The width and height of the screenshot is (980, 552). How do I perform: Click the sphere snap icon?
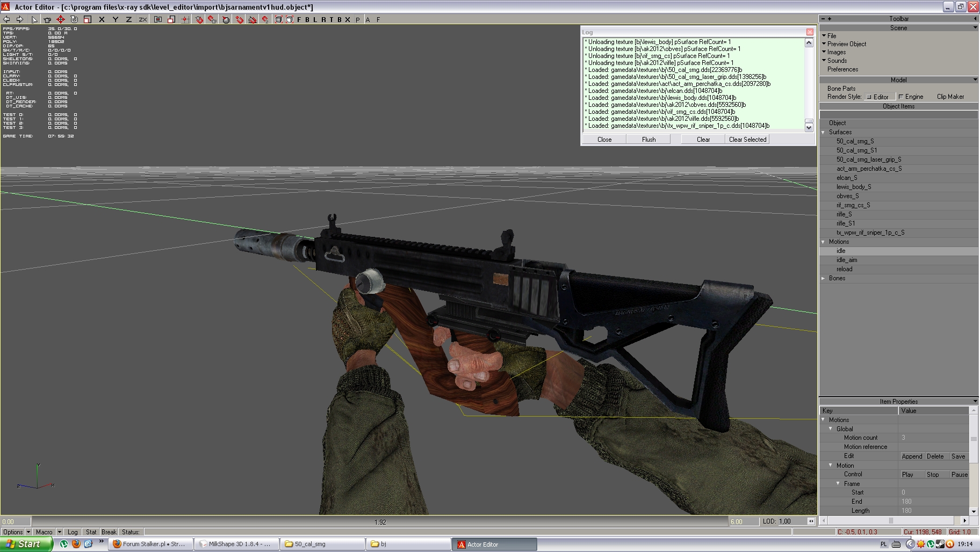click(226, 19)
